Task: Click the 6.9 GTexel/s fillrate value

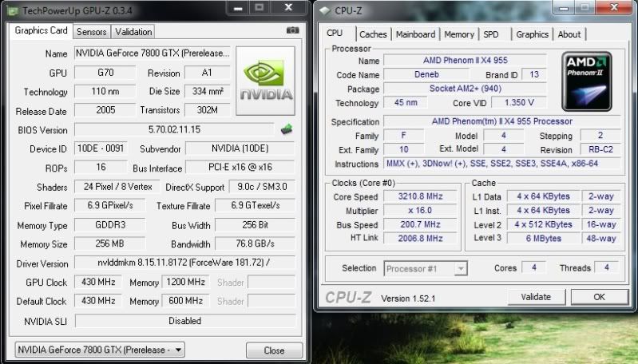Action: tap(255, 205)
